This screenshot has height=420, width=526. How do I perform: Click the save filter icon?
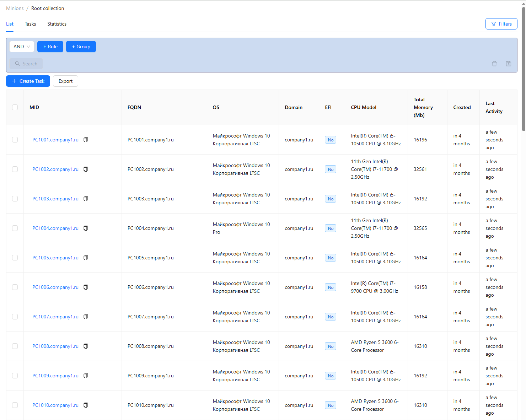[x=509, y=64]
